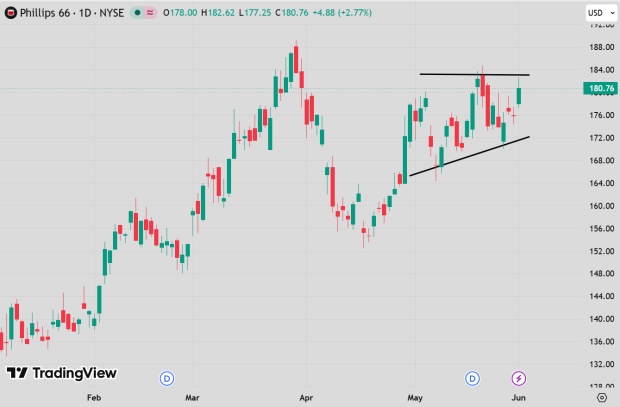Image resolution: width=620 pixels, height=407 pixels.
Task: Select the rising support trendline
Action: pos(469,156)
